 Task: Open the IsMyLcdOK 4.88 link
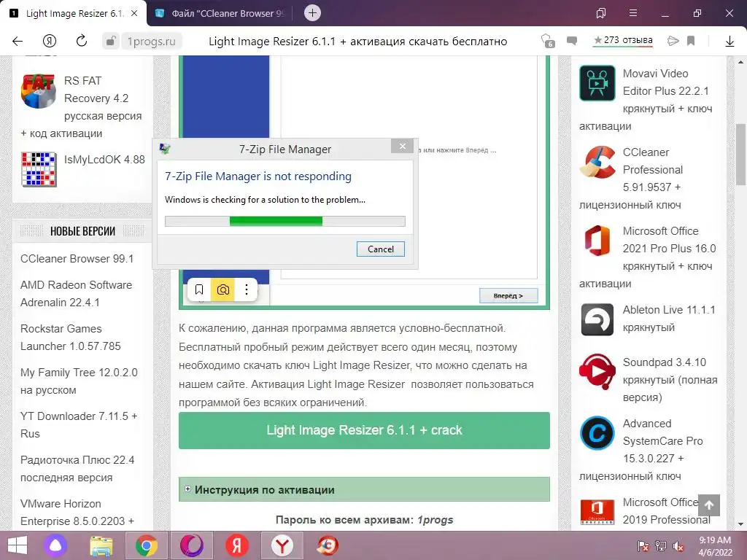tap(104, 160)
